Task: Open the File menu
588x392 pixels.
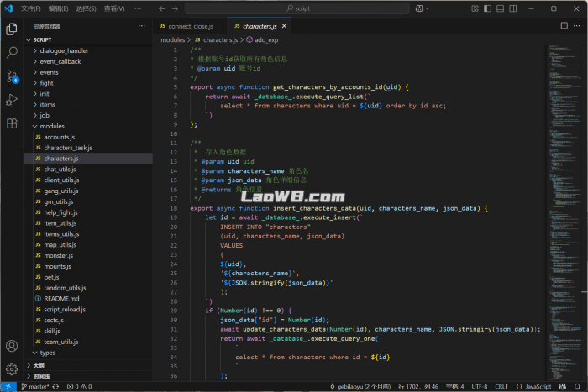Action: pos(31,8)
